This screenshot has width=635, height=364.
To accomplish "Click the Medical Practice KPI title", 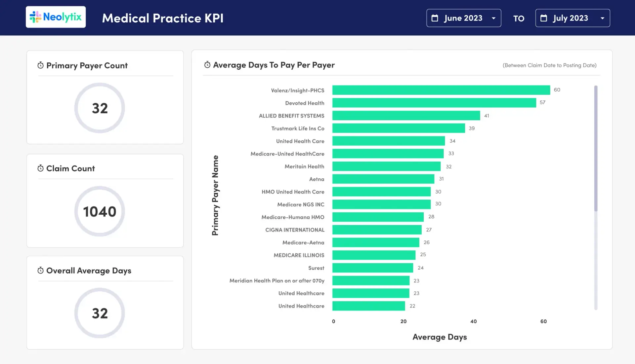I will [x=163, y=18].
